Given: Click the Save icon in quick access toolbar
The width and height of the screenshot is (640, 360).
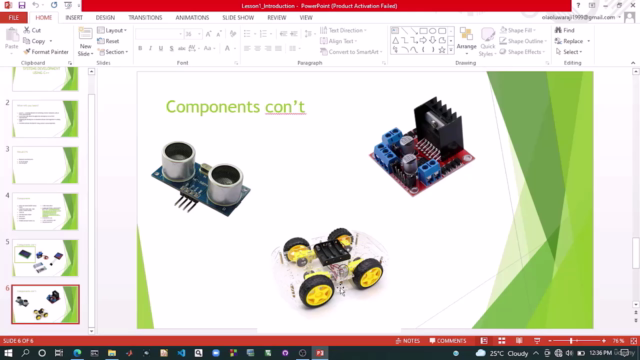Looking at the screenshot, I should (x=22, y=5).
